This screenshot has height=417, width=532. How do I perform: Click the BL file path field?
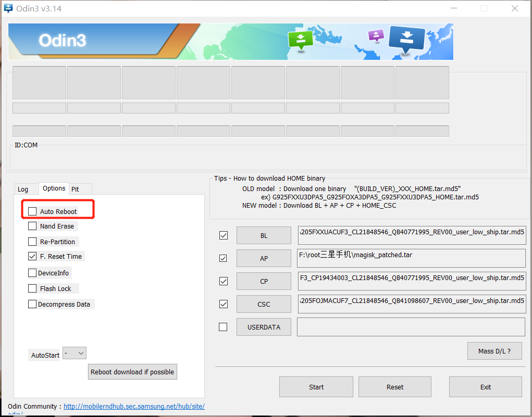pos(412,235)
